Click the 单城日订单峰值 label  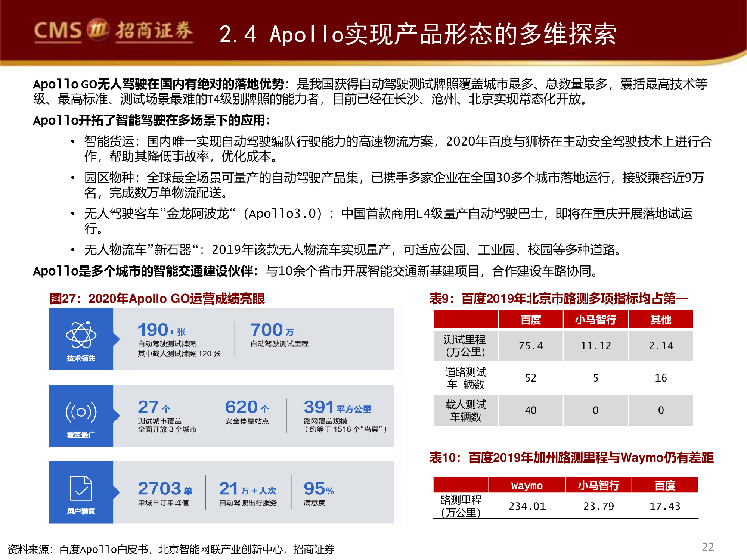(x=164, y=503)
